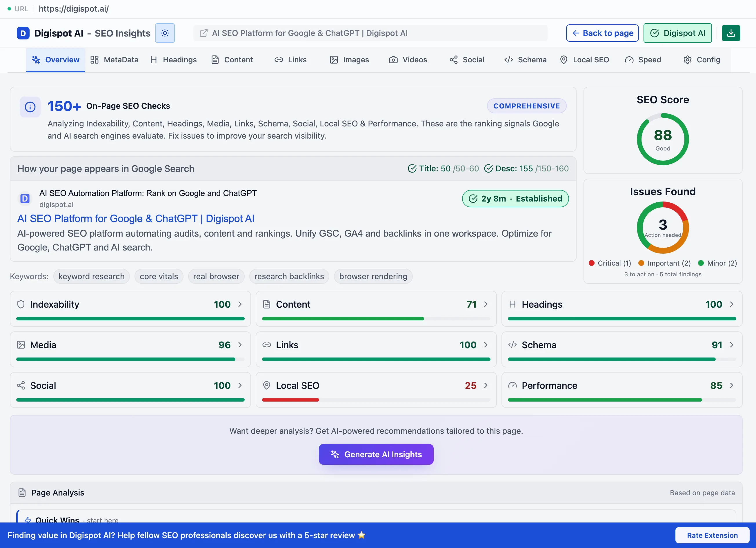This screenshot has width=756, height=548.
Task: Click the chain icon on Links card
Action: (x=267, y=345)
